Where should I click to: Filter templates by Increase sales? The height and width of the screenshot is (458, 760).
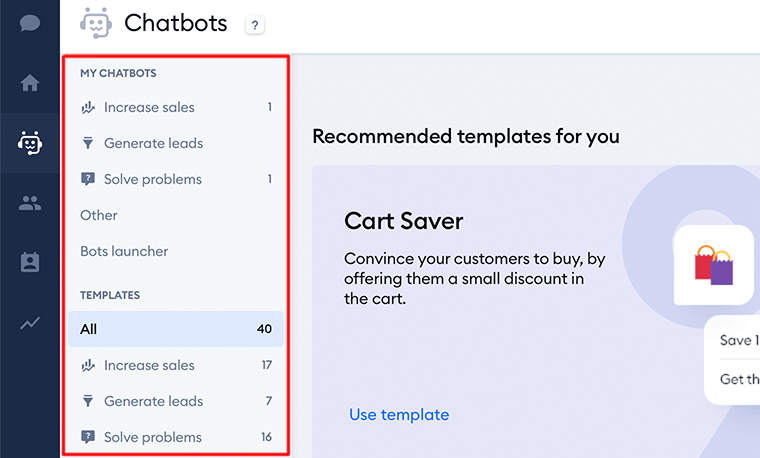(x=149, y=365)
